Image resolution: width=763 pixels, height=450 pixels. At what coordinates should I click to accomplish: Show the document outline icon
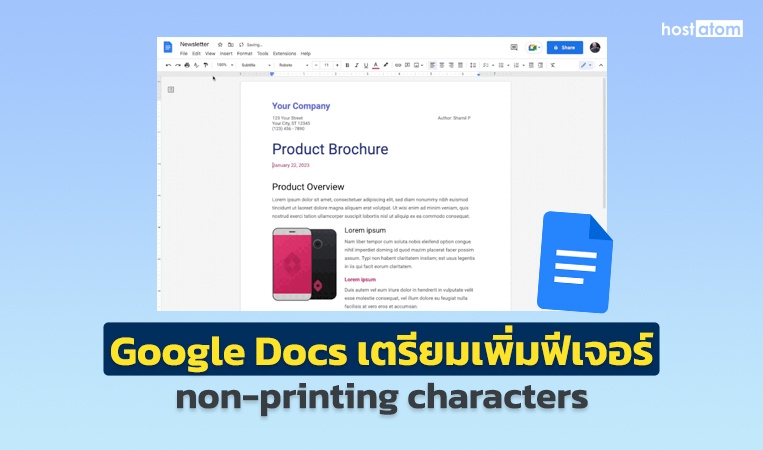(171, 90)
